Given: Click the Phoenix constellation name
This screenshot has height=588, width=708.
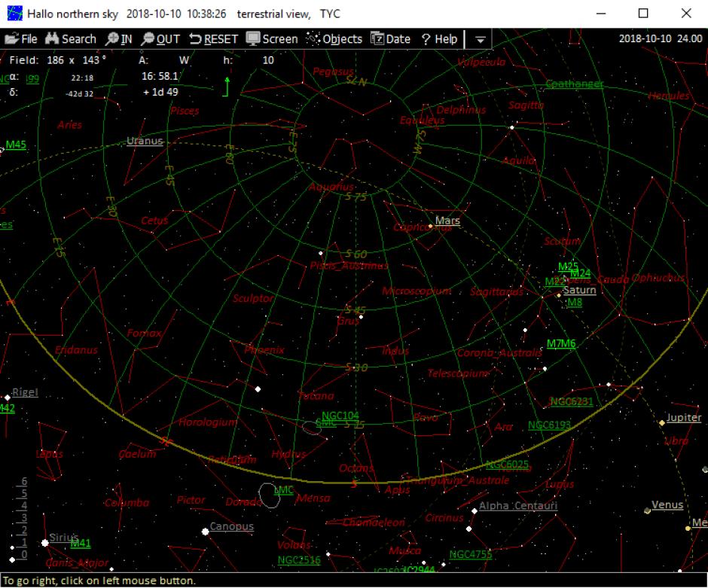Looking at the screenshot, I should tap(264, 350).
